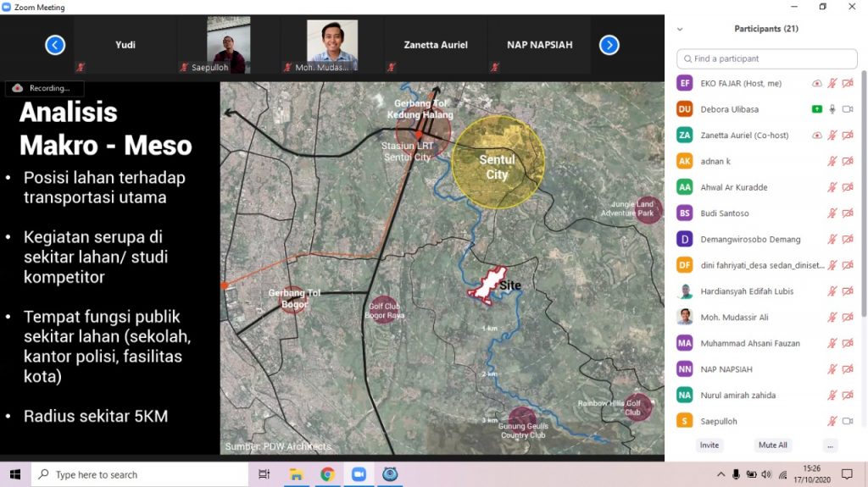Select Budi Santoso in participants list
The image size is (868, 487).
click(766, 213)
